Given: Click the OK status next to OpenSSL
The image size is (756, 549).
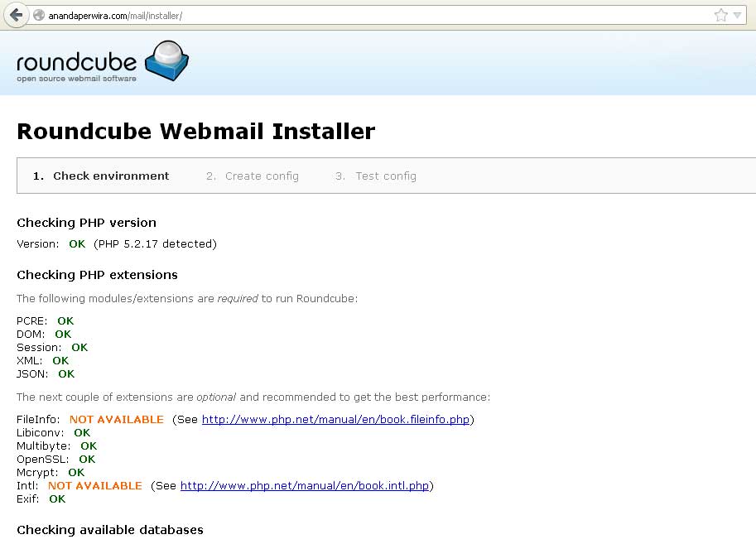Looking at the screenshot, I should (87, 460).
